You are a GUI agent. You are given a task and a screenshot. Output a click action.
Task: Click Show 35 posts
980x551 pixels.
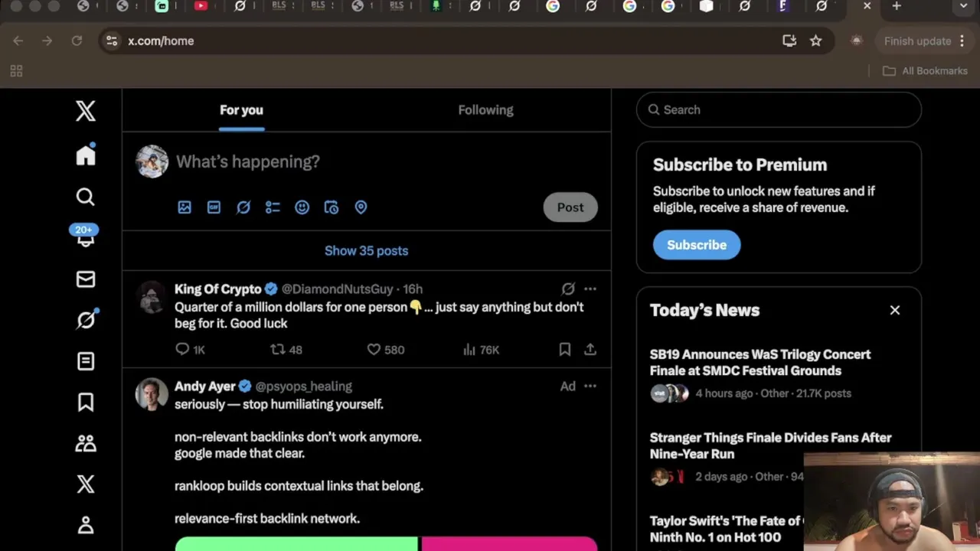[x=367, y=251]
